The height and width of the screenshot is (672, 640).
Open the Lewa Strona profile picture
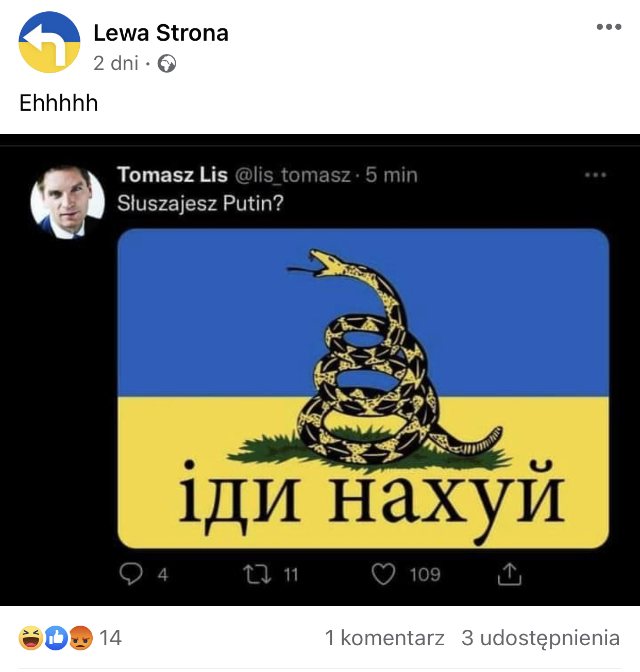49,42
